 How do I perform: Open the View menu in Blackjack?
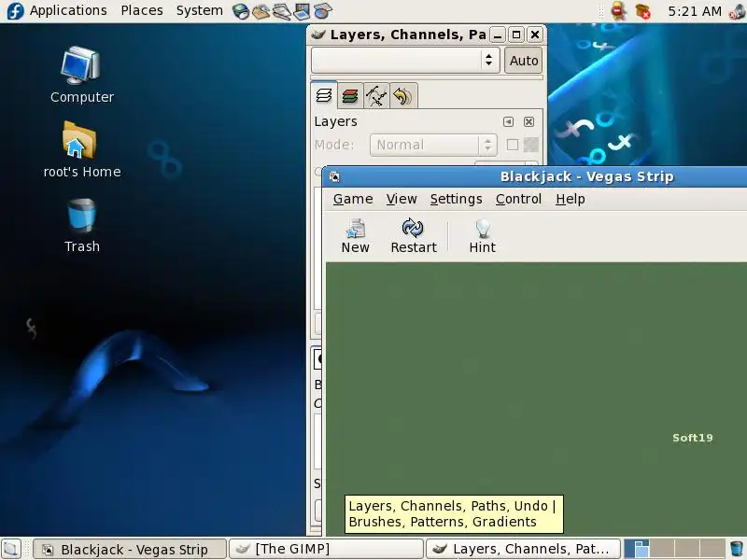[402, 199]
